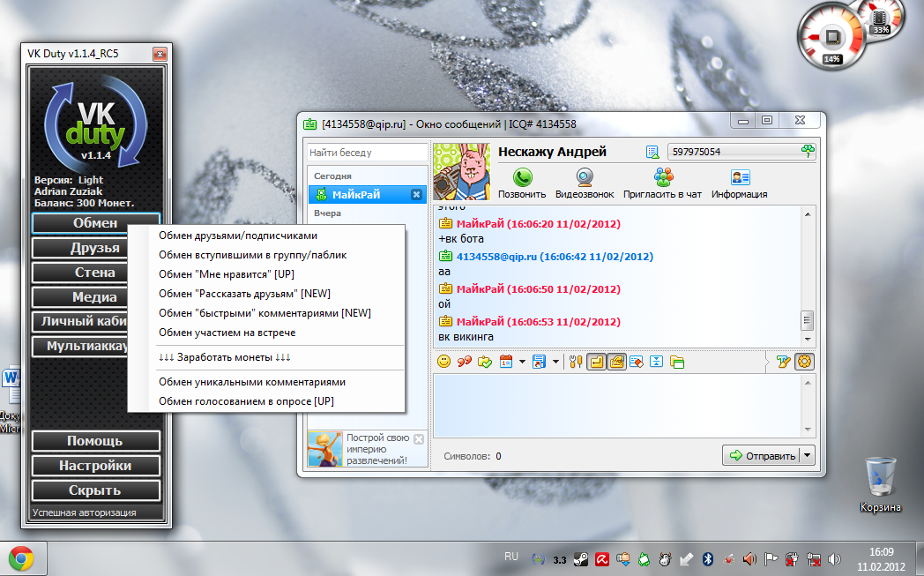Click the calendar icon in chat toolbar

click(505, 362)
